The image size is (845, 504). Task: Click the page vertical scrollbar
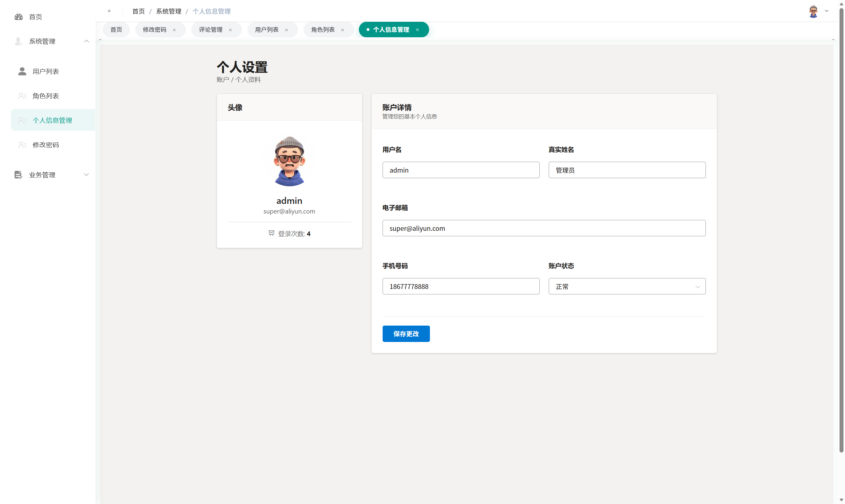[x=841, y=231]
